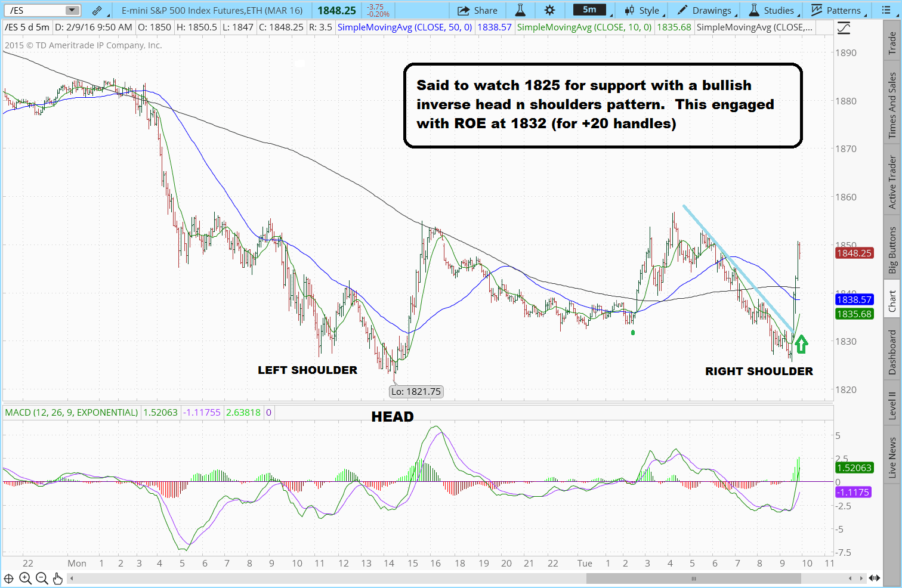Open the Live News side tab
Screen dimensions: 902x588
(x=892, y=457)
